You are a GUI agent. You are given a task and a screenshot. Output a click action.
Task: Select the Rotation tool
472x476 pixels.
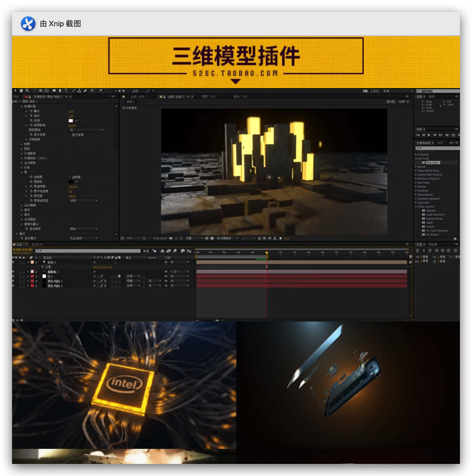click(35, 91)
